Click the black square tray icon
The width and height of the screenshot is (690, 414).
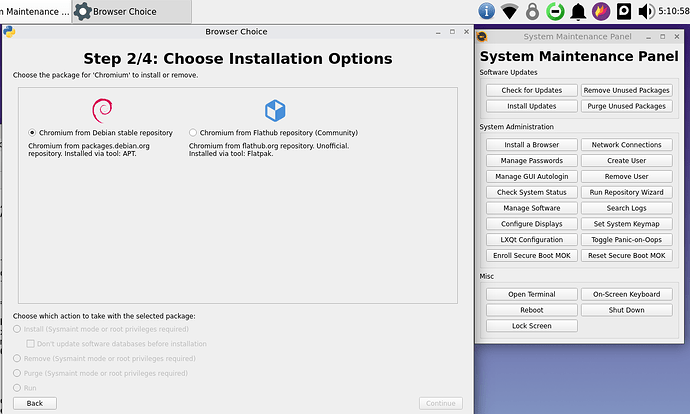(x=624, y=11)
